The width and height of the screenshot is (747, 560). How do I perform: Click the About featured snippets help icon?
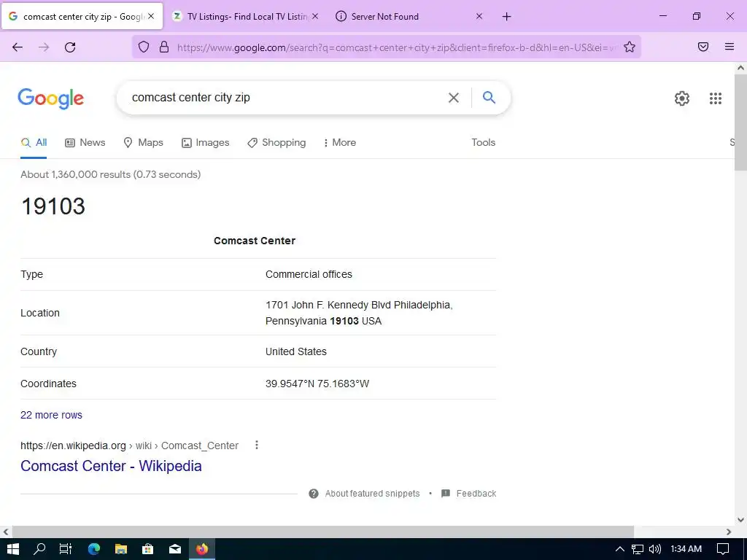click(x=314, y=494)
